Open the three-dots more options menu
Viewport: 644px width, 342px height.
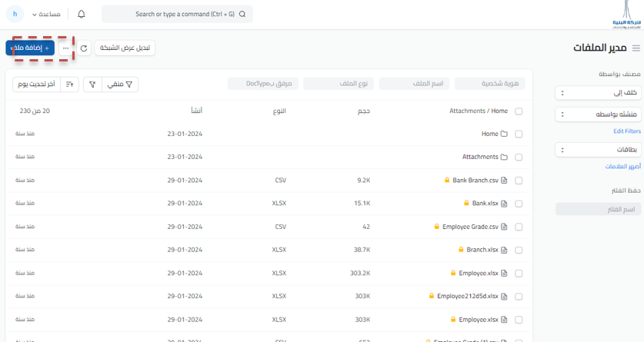pos(65,48)
